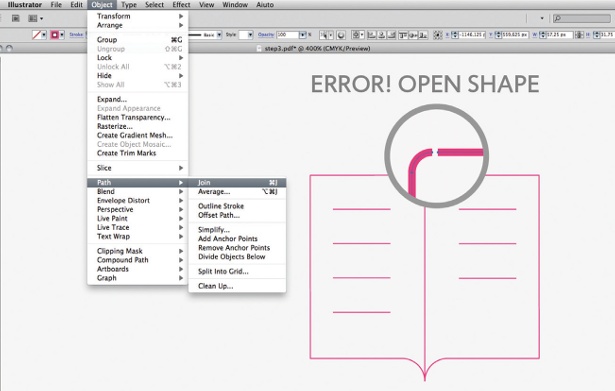Click the Recolor Artwork wheel icon

[x=341, y=35]
